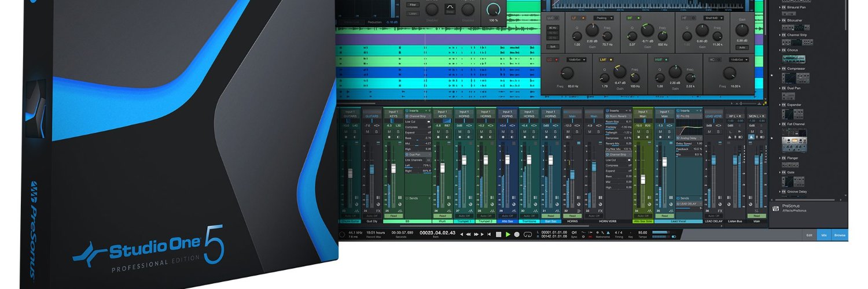Select Dual Pan insert on B3 channel
868x289 pixels.
click(x=418, y=154)
